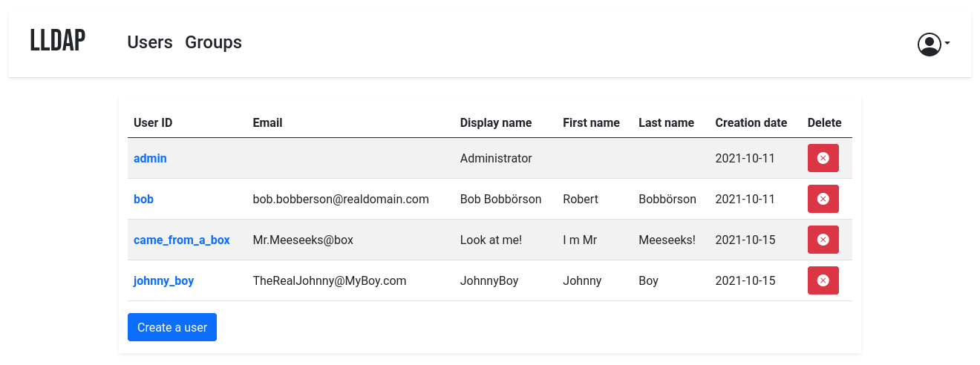980x365 pixels.
Task: Delete user johnny_boy
Action: tap(823, 280)
